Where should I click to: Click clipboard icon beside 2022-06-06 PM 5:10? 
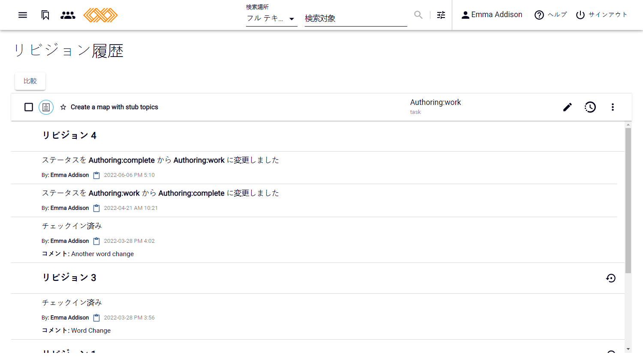(96, 175)
